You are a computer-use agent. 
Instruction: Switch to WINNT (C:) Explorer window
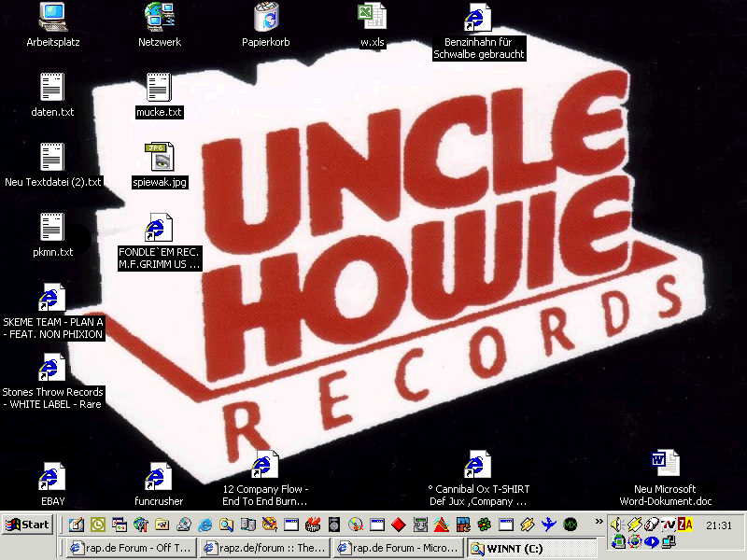[531, 548]
